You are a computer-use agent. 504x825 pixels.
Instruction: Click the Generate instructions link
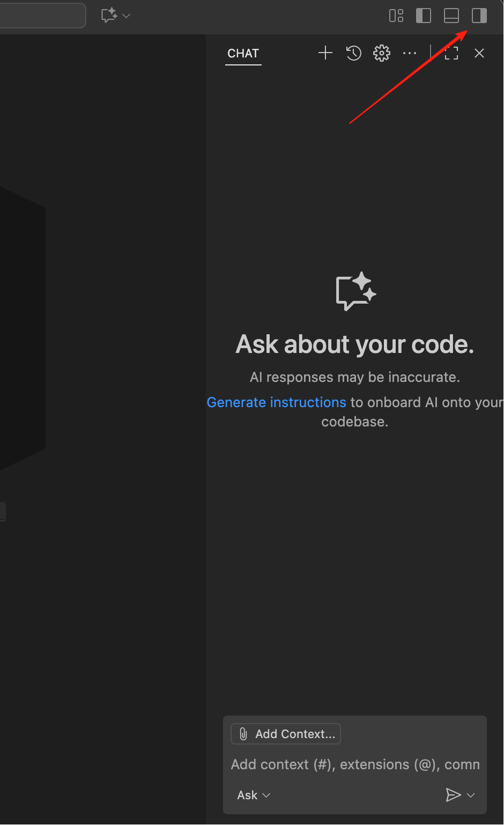[x=276, y=402]
